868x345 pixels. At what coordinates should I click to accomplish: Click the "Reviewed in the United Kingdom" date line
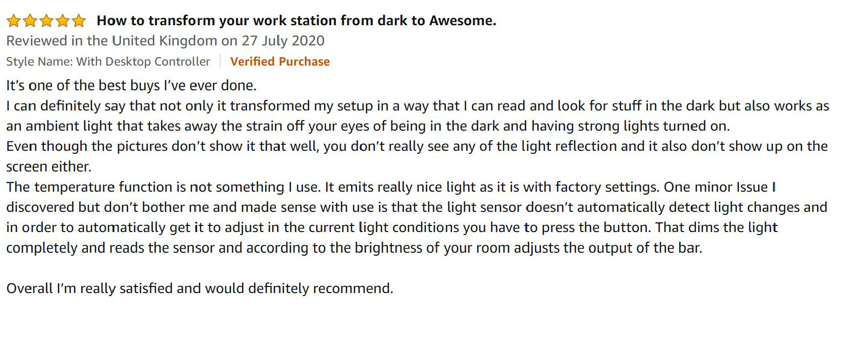[x=165, y=41]
